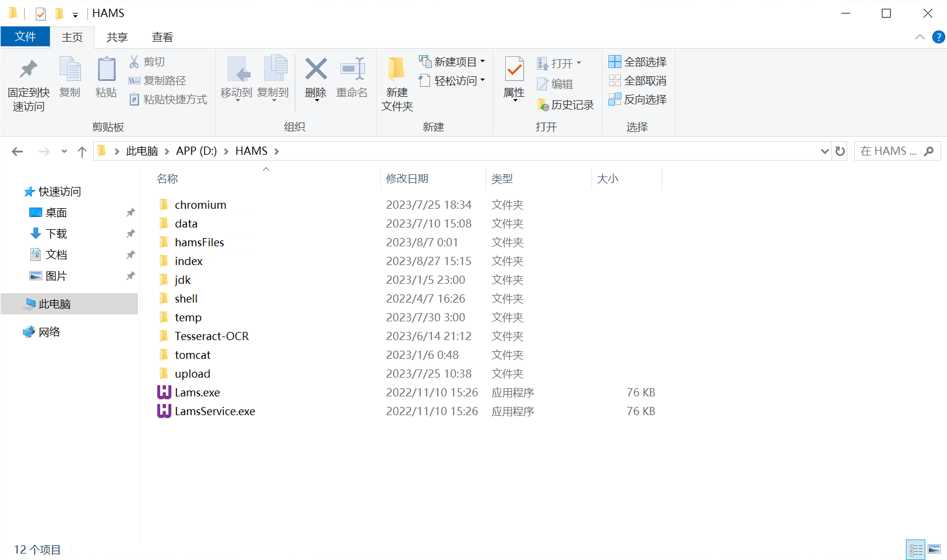Click Invert selection (反向选择)
The width and height of the screenshot is (947, 560).
(638, 99)
